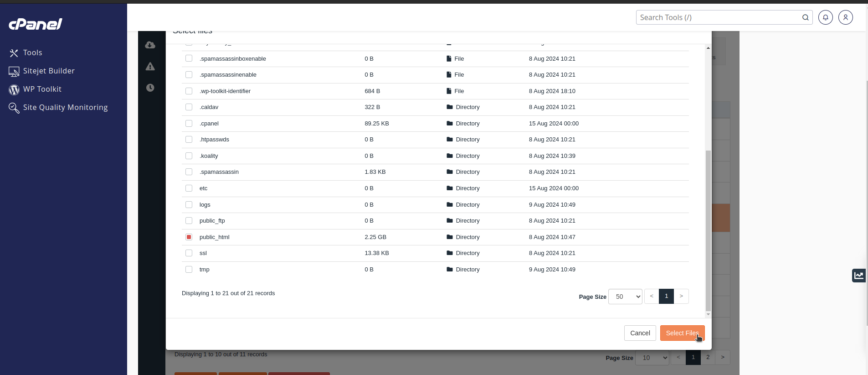Click the public_html file name
Screen dimensions: 868x375
[214, 237]
